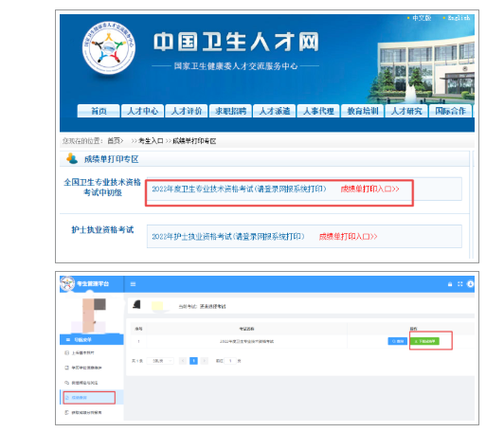Open the 人才派遣 navigation tab
The height and width of the screenshot is (432, 504).
275,111
